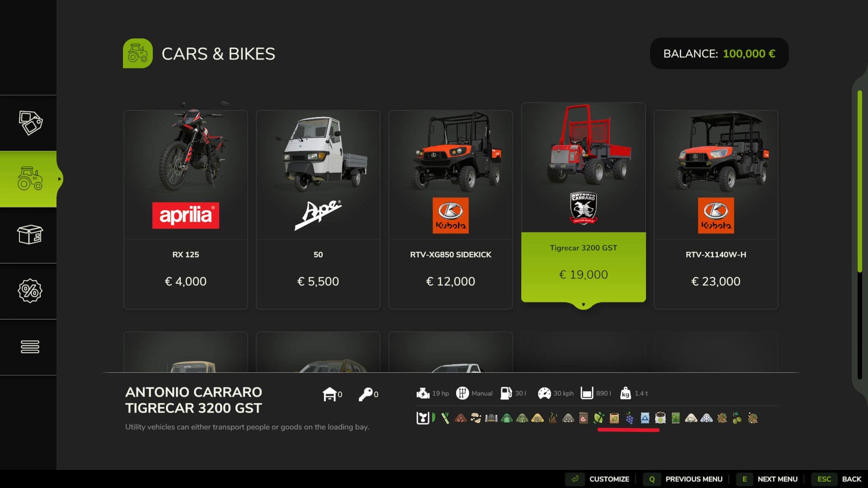Select the Aprilia RX 125 card
The image size is (868, 488).
[x=186, y=210]
